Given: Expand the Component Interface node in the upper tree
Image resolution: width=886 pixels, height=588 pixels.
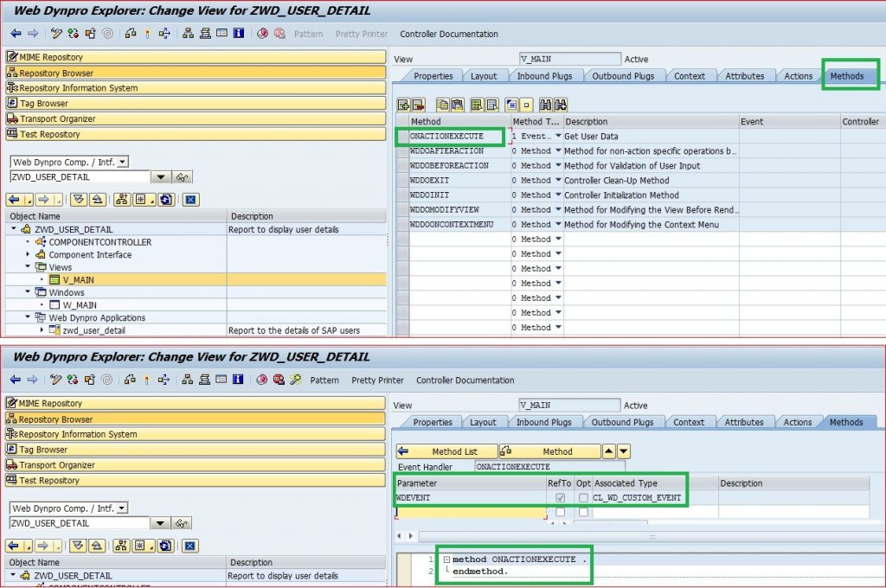Looking at the screenshot, I should 28,254.
